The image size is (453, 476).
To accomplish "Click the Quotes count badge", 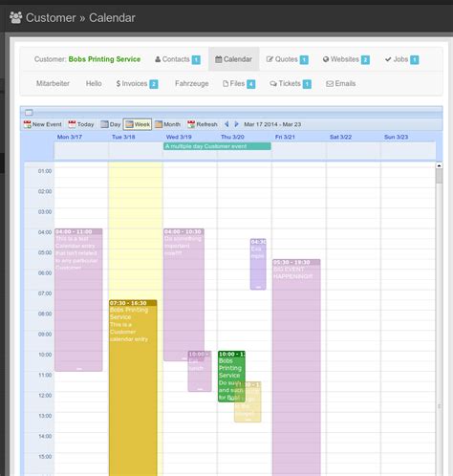I will pyautogui.click(x=304, y=59).
